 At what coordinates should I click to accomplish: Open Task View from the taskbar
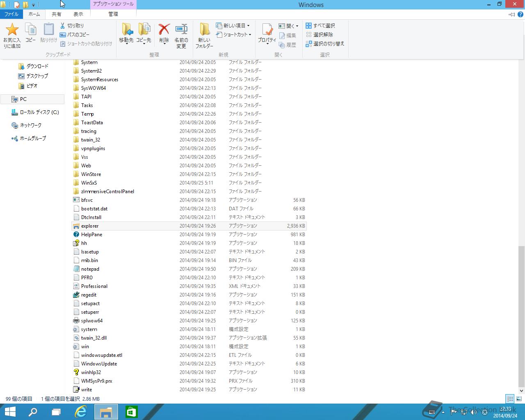tap(56, 412)
